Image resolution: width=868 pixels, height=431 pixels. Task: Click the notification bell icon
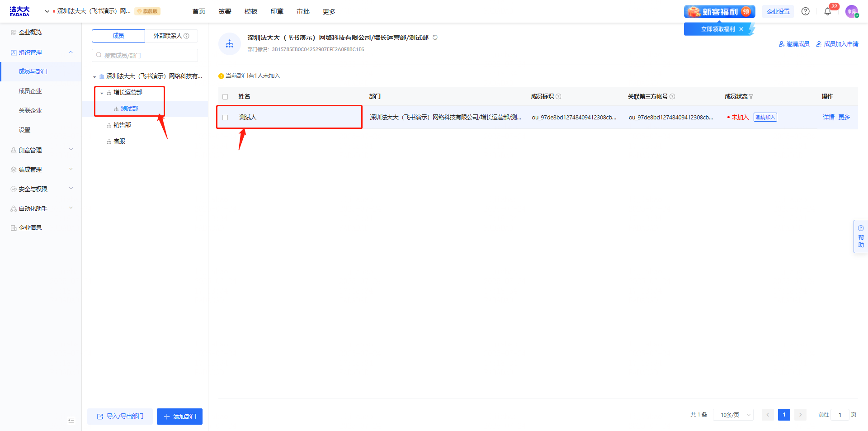(x=827, y=12)
